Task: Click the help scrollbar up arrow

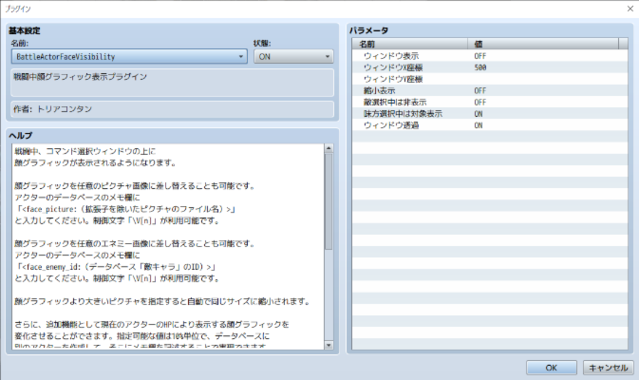Action: (329, 148)
